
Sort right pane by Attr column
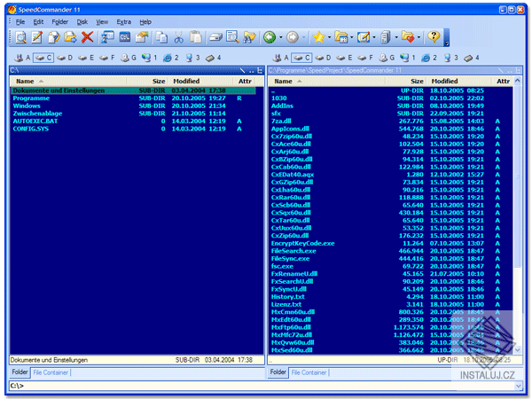coord(503,81)
